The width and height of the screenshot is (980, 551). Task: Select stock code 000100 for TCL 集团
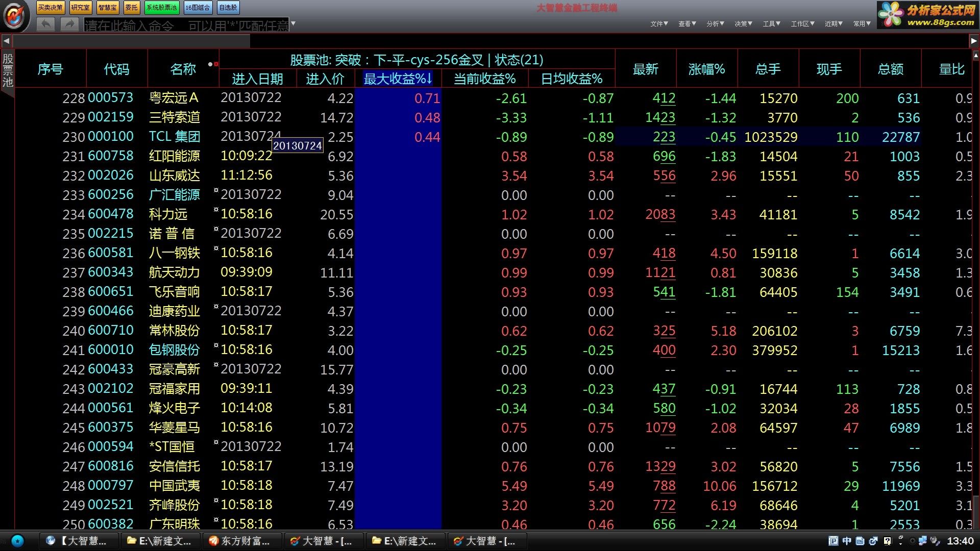(111, 137)
